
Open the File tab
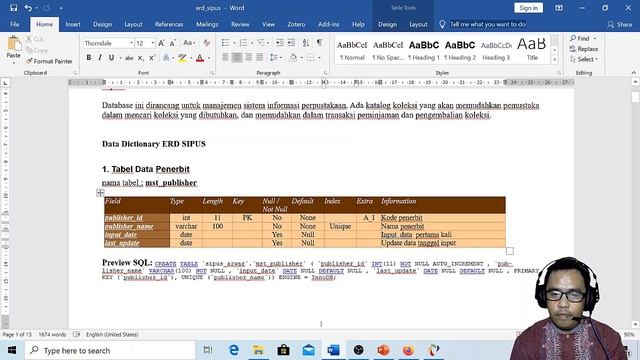pyautogui.click(x=15, y=24)
